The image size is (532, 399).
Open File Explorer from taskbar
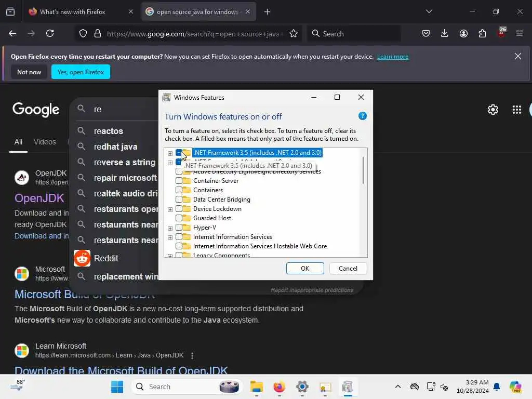tap(257, 387)
